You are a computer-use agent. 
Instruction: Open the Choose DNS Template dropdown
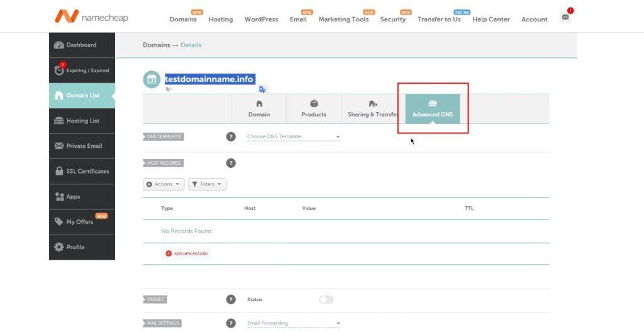coord(293,137)
